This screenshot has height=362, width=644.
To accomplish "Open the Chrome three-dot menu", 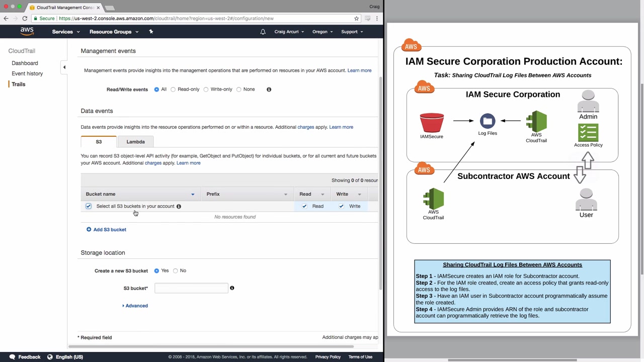I will coord(377,19).
